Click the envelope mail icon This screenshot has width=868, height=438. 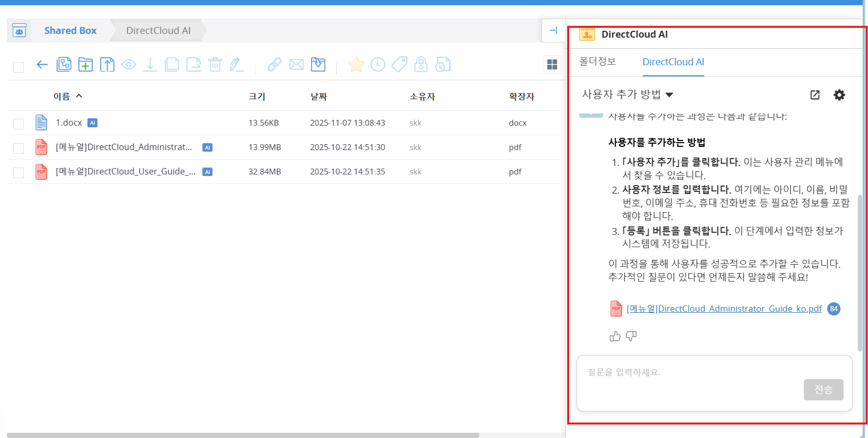(x=296, y=65)
